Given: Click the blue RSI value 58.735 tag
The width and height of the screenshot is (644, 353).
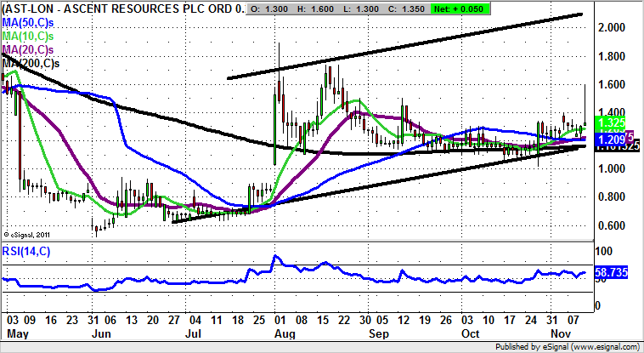Looking at the screenshot, I should click(608, 272).
